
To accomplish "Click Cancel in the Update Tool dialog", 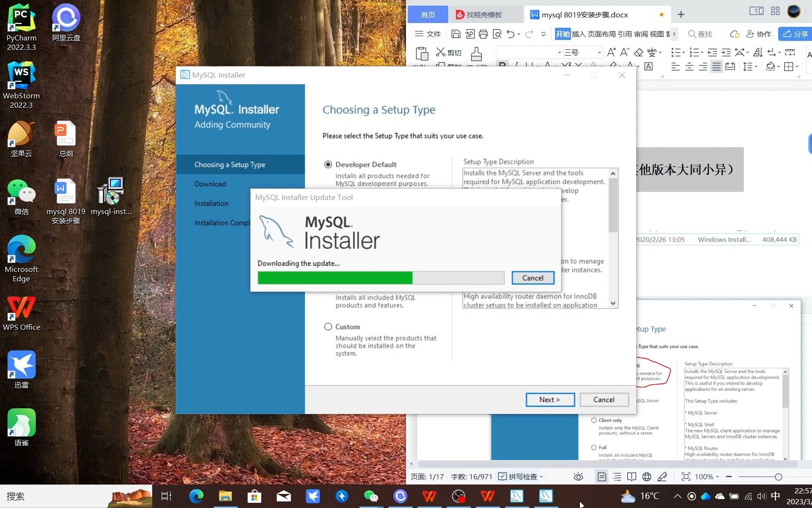I will click(x=533, y=278).
